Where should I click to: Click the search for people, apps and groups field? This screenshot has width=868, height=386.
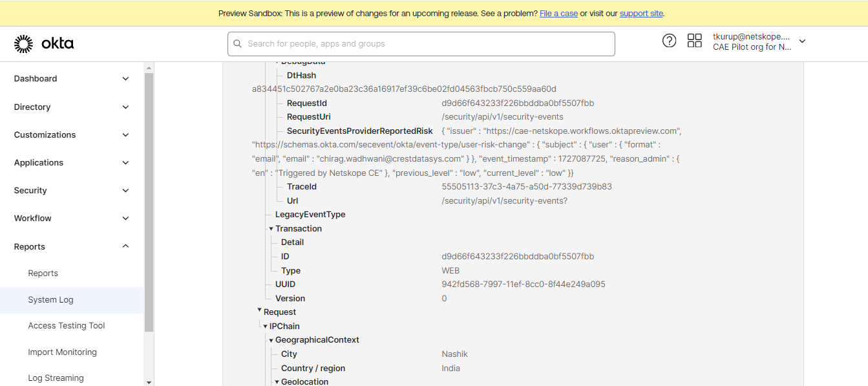(x=421, y=44)
